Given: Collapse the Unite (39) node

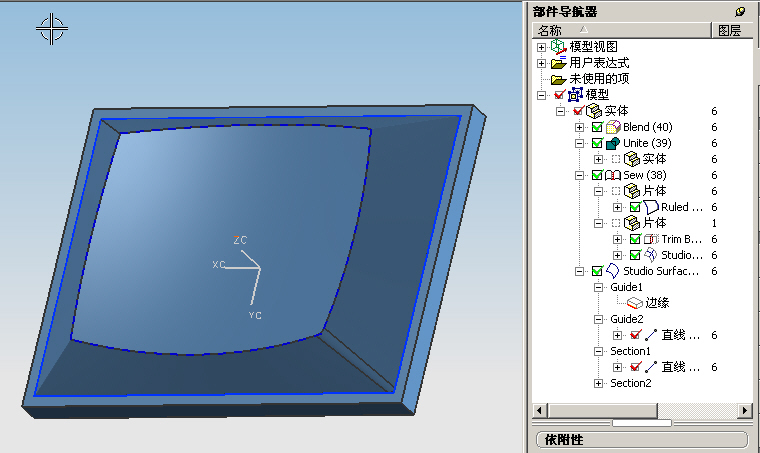Looking at the screenshot, I should click(579, 143).
